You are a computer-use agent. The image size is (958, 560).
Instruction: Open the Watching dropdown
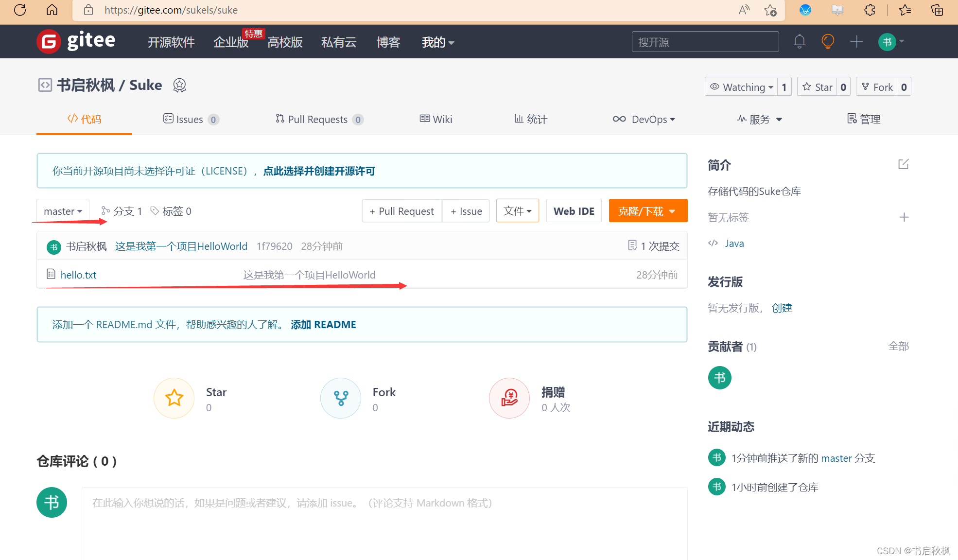pos(741,87)
